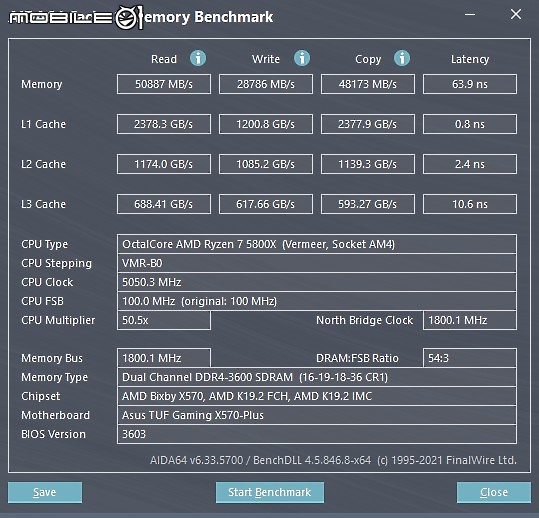
Task: Minimize the benchmark window
Action: pyautogui.click(x=470, y=14)
